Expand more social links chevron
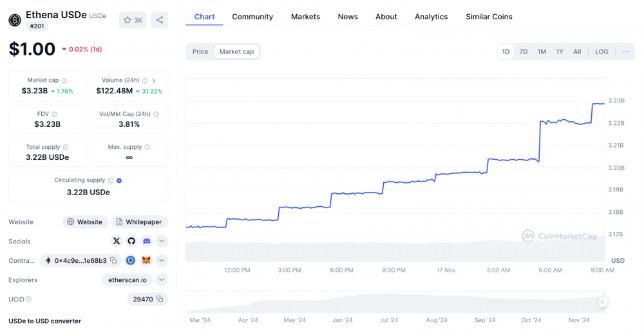 click(x=162, y=241)
